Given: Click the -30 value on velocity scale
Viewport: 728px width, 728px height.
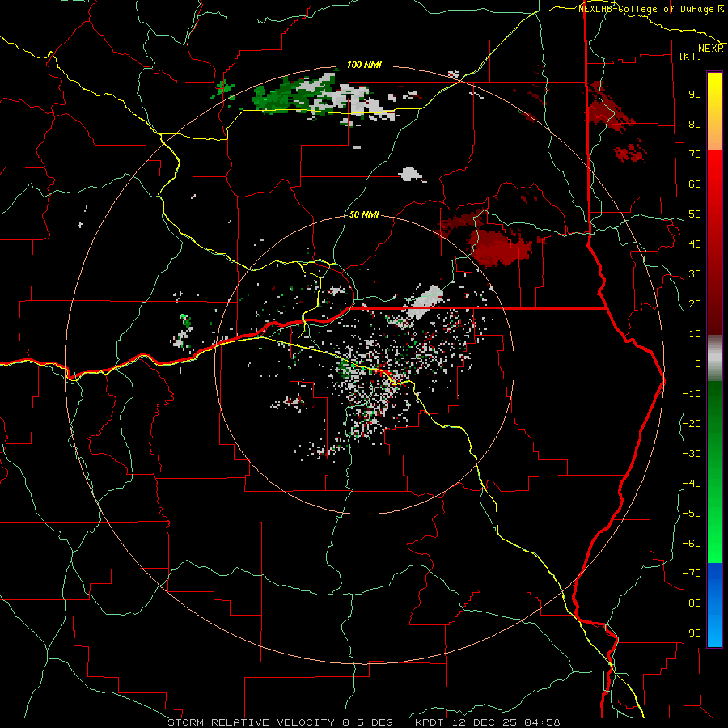Looking at the screenshot, I should click(692, 454).
